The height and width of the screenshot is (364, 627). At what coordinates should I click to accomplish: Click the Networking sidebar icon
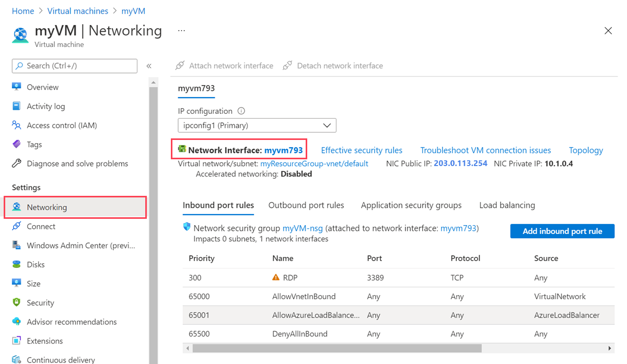coord(17,207)
